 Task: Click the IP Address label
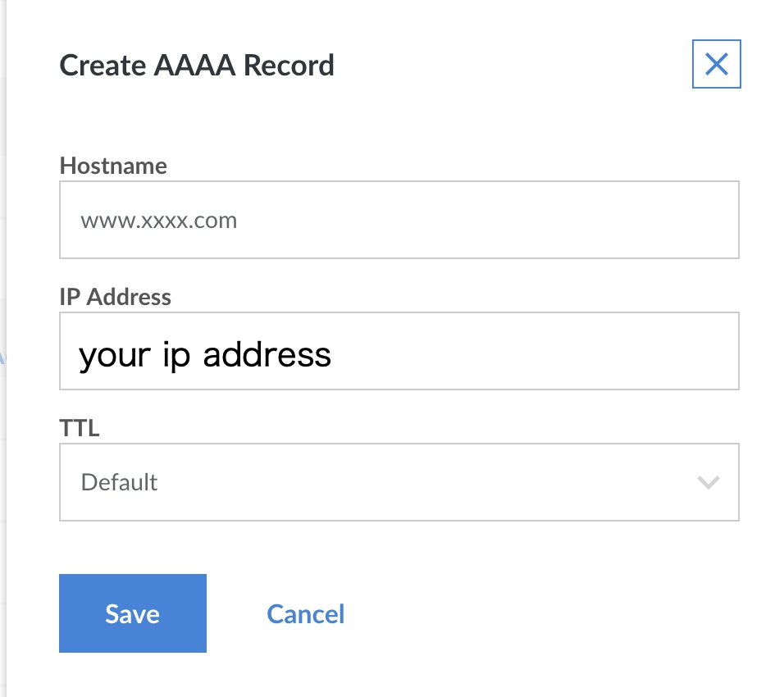115,297
